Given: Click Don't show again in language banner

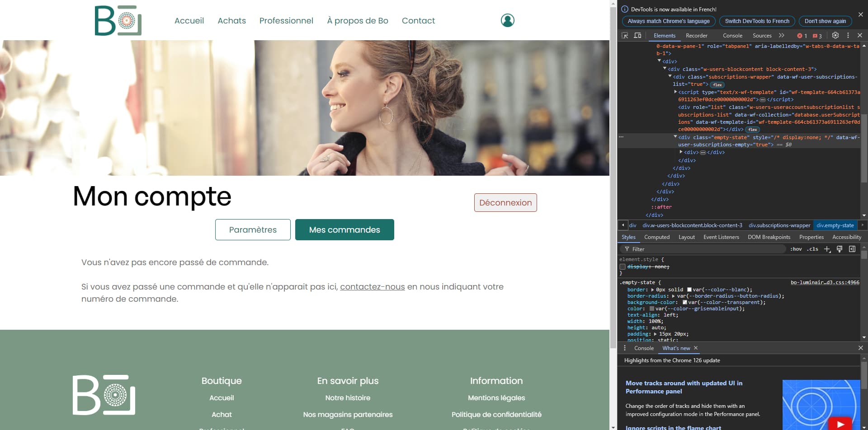Looking at the screenshot, I should [x=825, y=21].
